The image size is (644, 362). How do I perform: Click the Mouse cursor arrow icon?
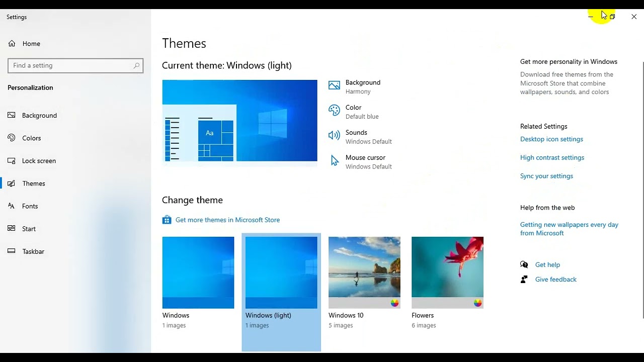tap(335, 161)
